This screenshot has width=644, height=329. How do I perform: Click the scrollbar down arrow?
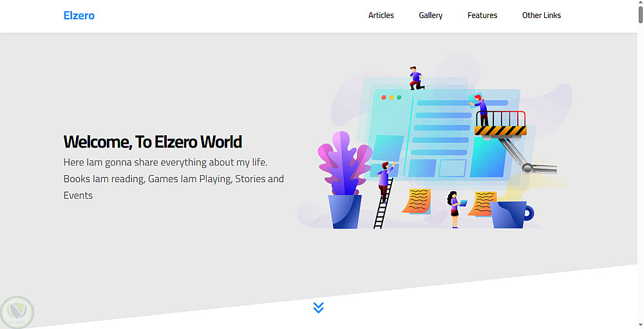pos(640,325)
